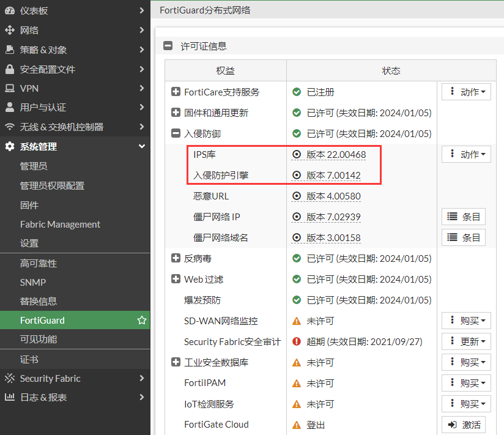Click the 日志 & 报表 chart icon
The height and width of the screenshot is (435, 504).
[10, 397]
